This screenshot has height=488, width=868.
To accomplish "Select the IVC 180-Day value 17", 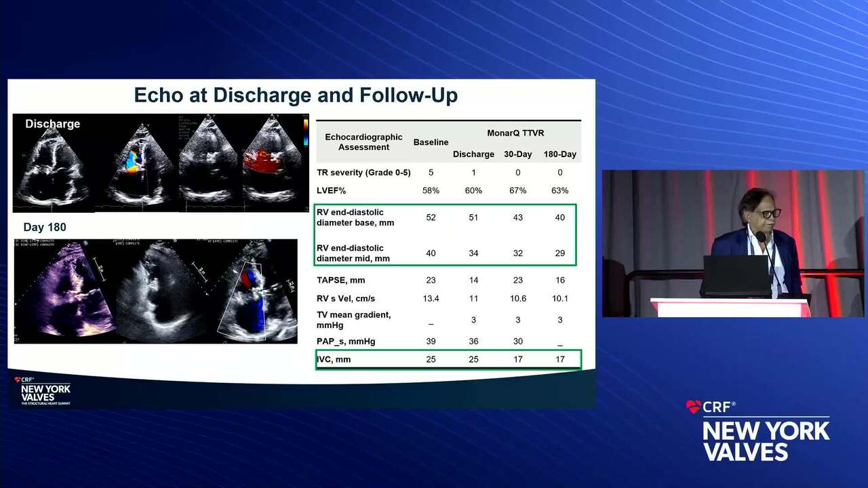I will (x=560, y=359).
